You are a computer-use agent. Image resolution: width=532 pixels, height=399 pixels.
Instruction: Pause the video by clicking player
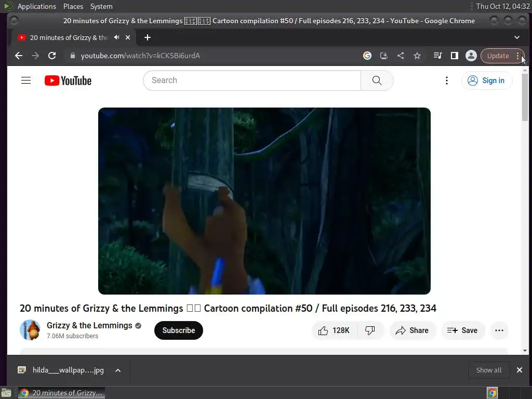(264, 201)
